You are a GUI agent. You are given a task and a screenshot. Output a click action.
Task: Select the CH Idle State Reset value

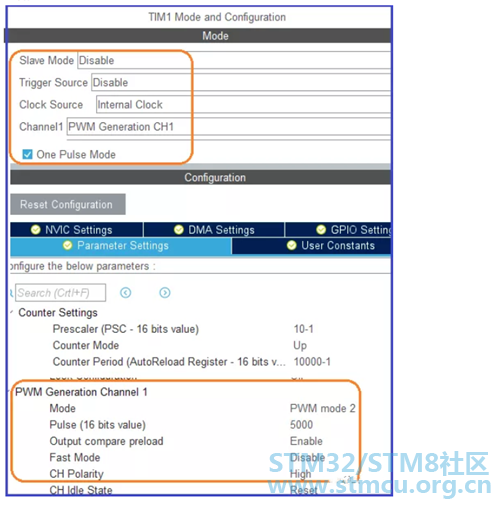tap(304, 490)
